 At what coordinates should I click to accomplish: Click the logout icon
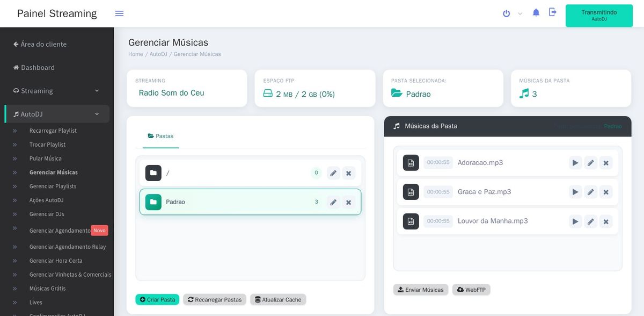553,12
